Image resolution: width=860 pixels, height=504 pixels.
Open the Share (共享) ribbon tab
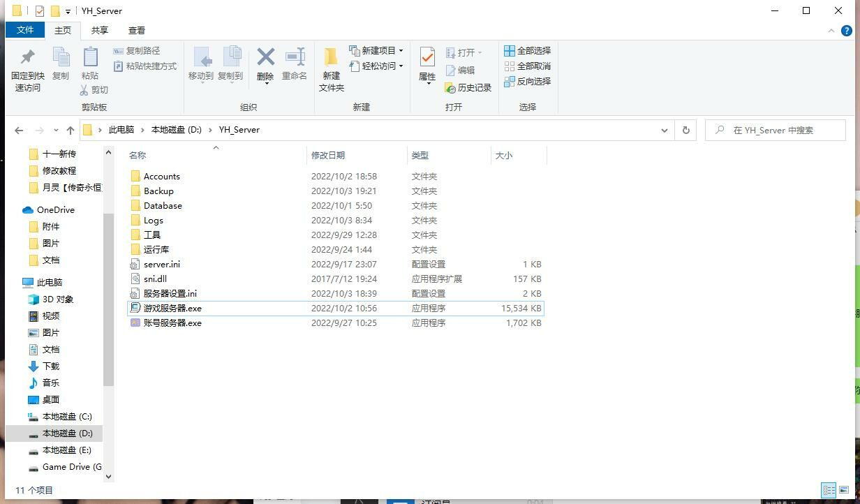point(100,31)
